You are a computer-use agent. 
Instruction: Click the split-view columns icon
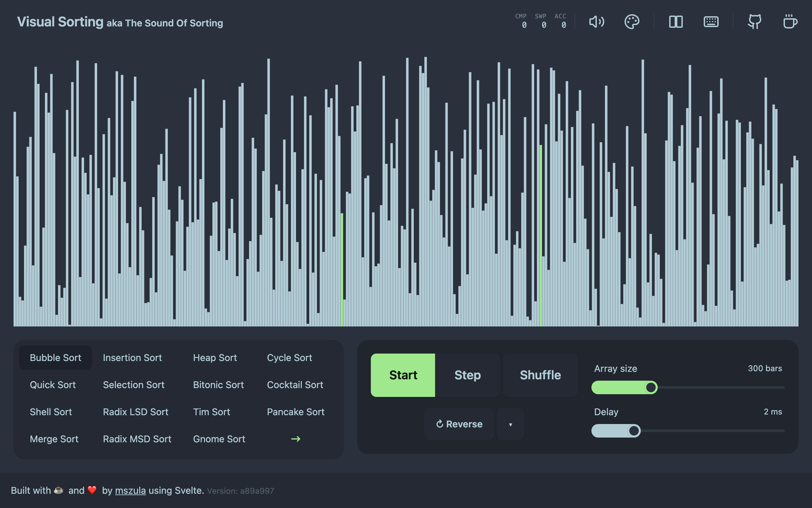(x=676, y=22)
